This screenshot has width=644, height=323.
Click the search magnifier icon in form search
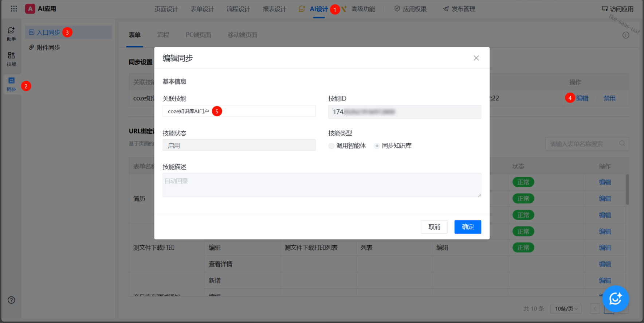tap(622, 144)
